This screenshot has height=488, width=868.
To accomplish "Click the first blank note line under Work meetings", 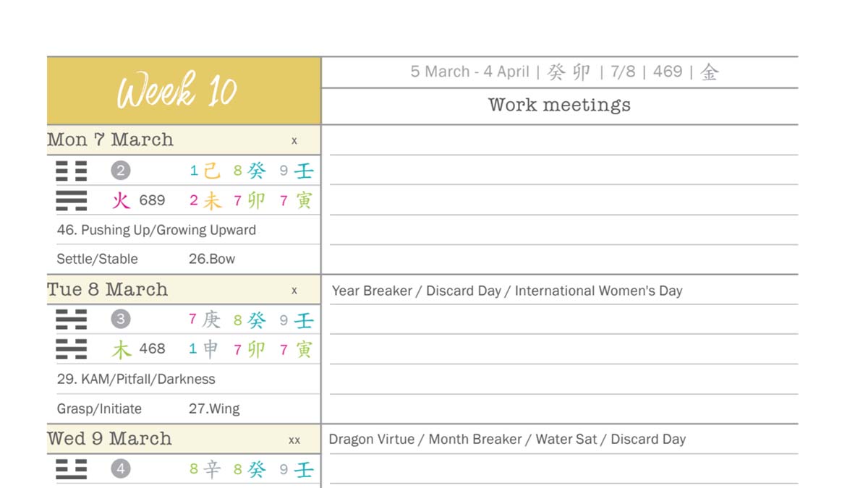I will click(x=563, y=140).
